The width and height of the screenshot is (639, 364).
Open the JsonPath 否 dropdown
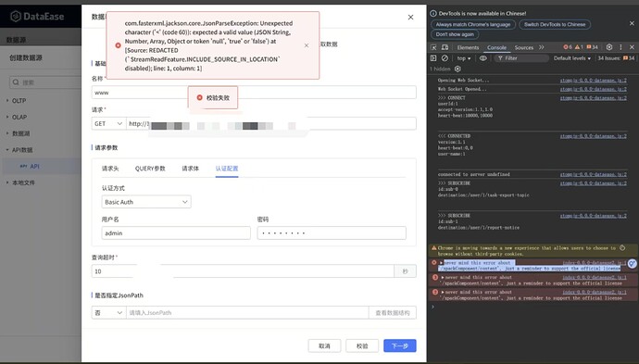click(x=108, y=313)
